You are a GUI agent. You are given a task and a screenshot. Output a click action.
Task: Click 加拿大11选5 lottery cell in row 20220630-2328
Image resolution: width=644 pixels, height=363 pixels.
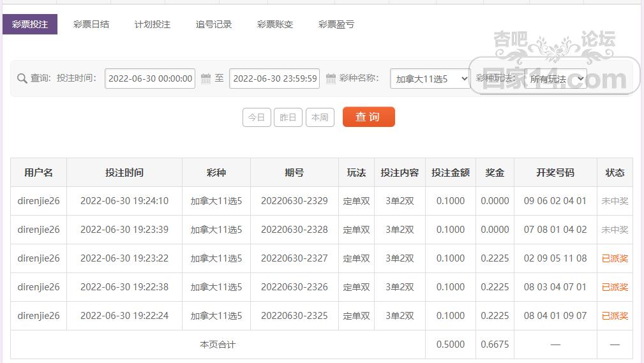point(216,230)
